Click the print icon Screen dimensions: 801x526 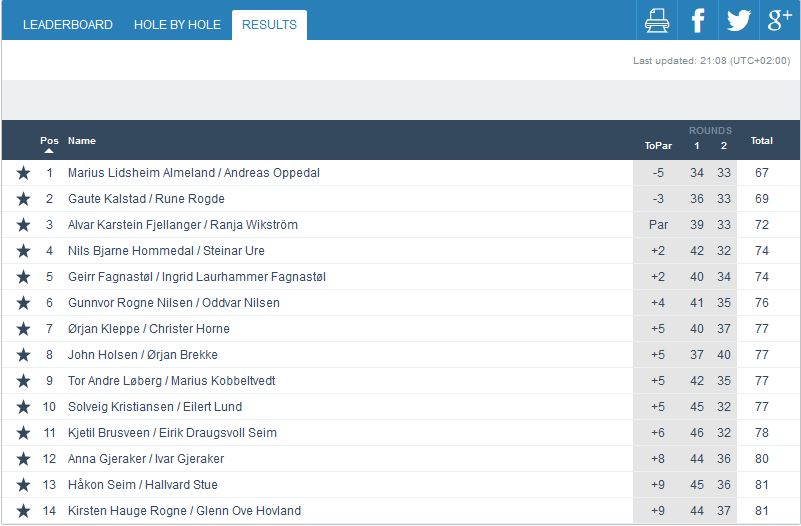click(x=656, y=20)
